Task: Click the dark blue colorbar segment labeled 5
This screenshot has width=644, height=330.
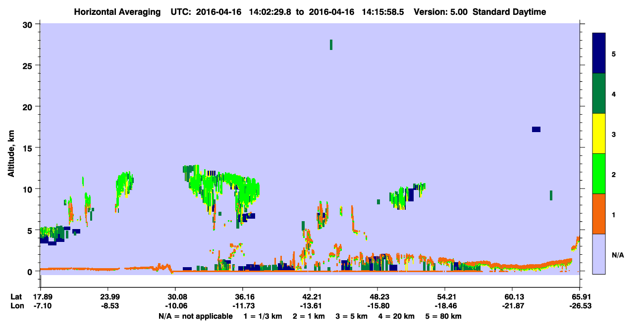Action: coord(599,53)
